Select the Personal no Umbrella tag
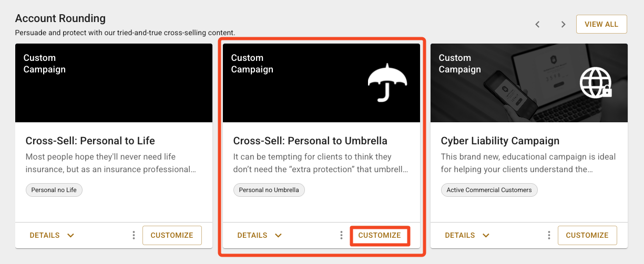This screenshot has height=264, width=644. pos(269,190)
